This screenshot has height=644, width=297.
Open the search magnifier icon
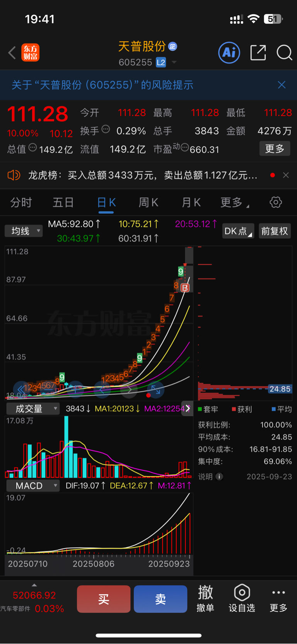pyautogui.click(x=284, y=53)
